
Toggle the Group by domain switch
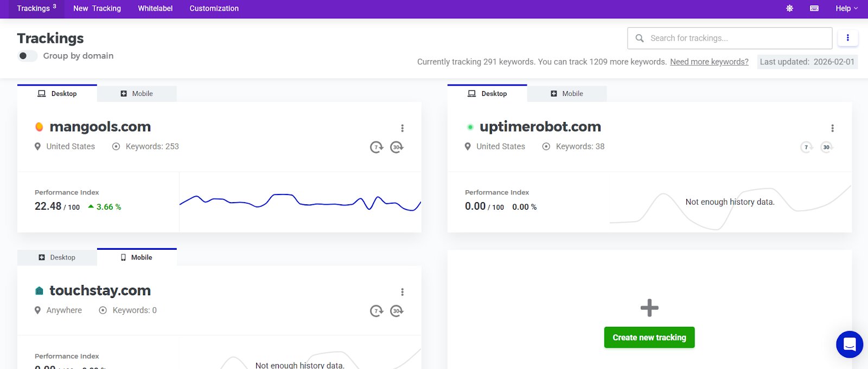click(x=27, y=56)
